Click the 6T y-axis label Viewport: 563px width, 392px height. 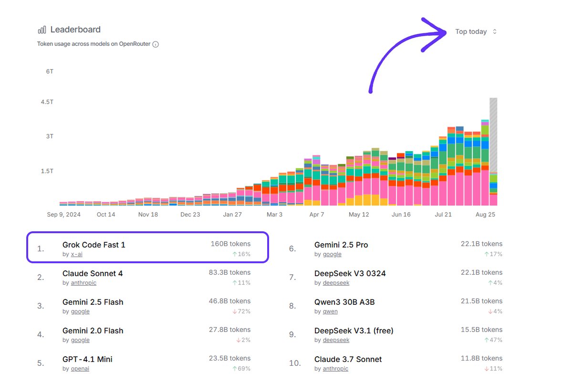[50, 72]
